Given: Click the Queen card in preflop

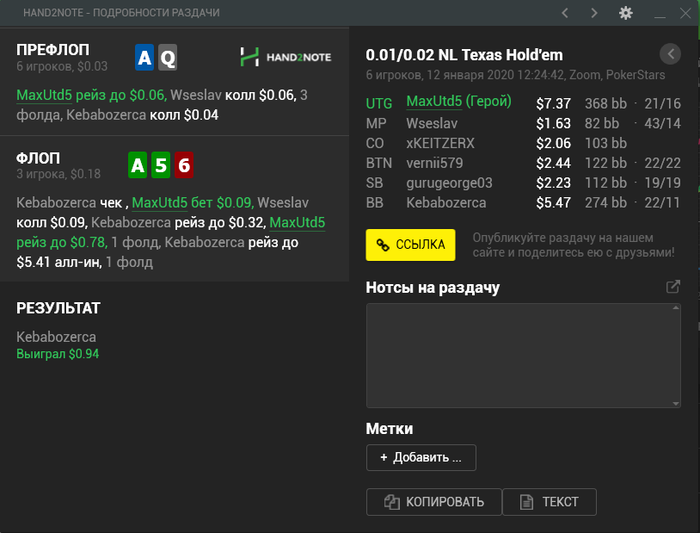Looking at the screenshot, I should [x=168, y=58].
